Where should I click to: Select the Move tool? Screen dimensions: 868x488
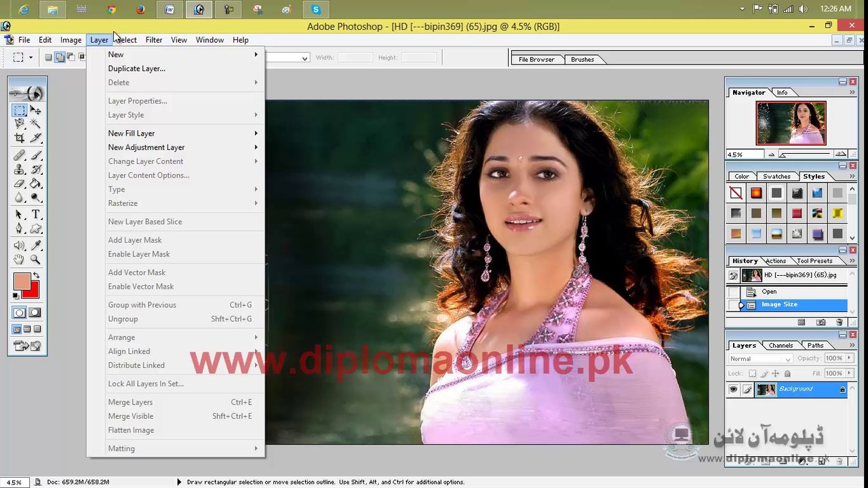point(35,110)
